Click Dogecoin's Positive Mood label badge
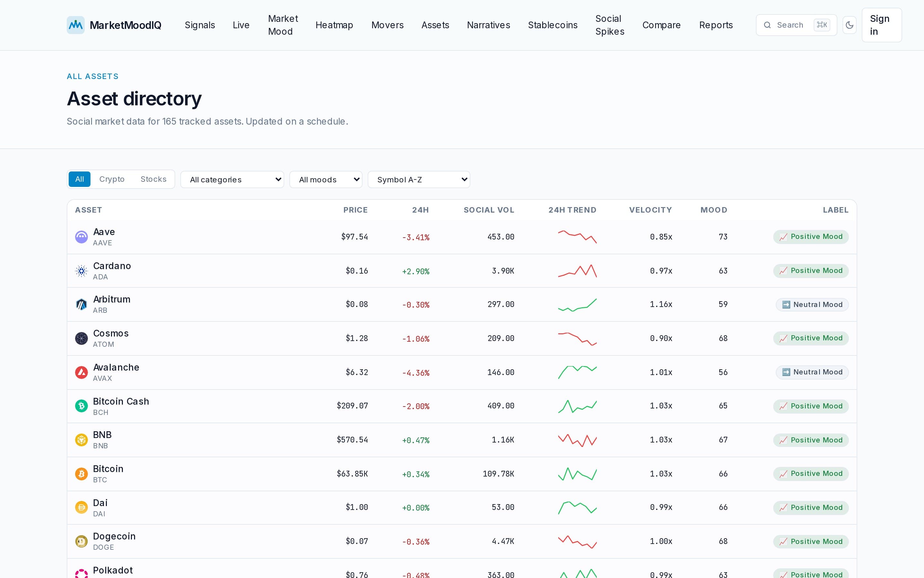 pyautogui.click(x=811, y=542)
